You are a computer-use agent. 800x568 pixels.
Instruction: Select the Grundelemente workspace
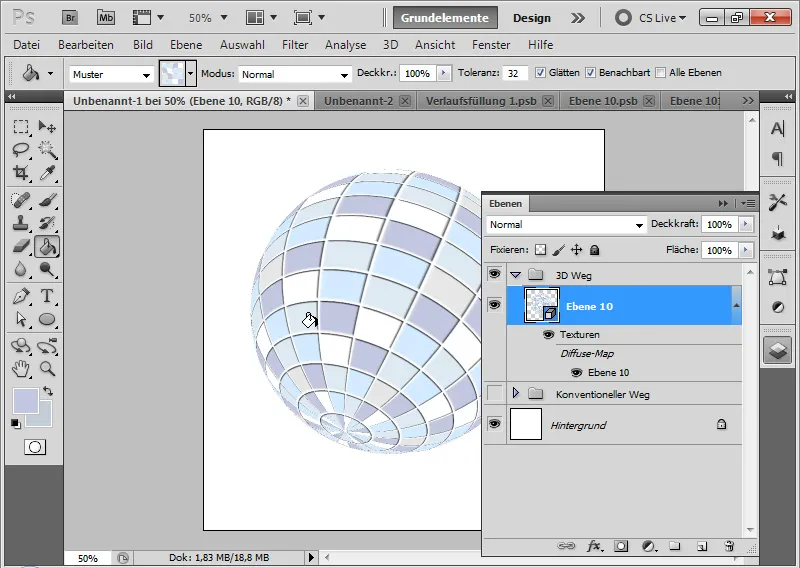click(x=445, y=18)
